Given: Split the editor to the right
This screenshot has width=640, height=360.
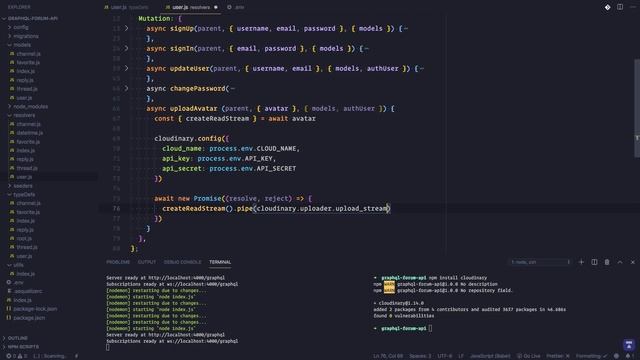Looking at the screenshot, I should (620, 7).
